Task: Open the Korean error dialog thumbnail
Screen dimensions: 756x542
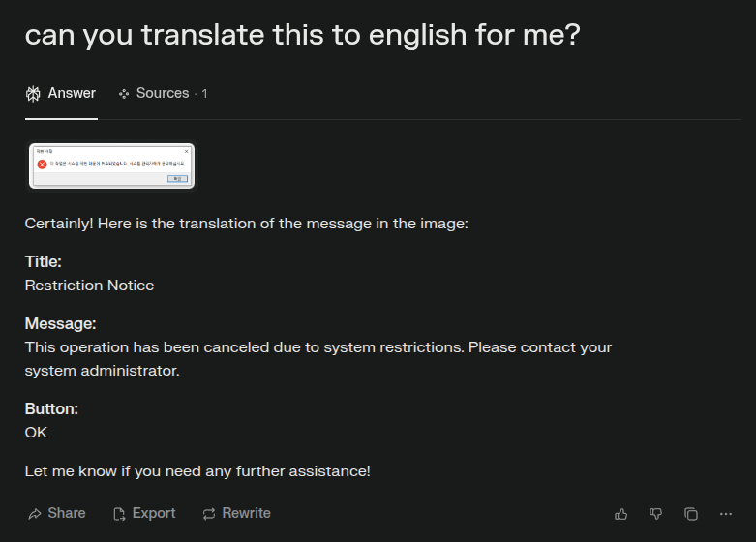Action: 111,166
